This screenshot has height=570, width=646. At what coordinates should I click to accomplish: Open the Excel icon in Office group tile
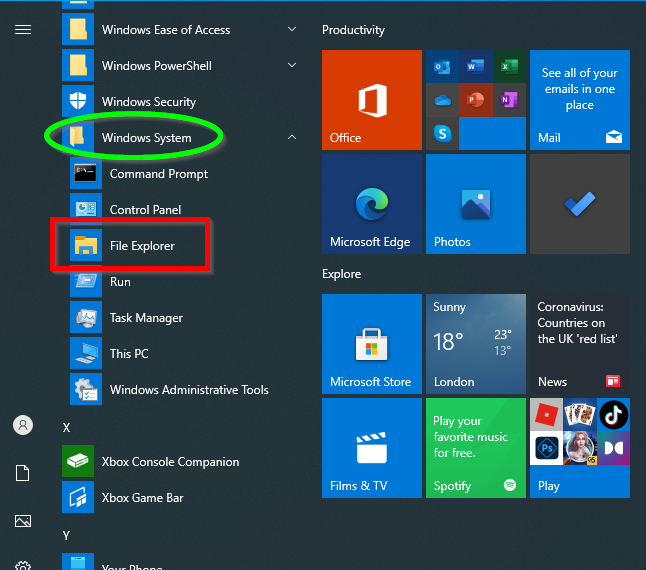click(x=509, y=66)
